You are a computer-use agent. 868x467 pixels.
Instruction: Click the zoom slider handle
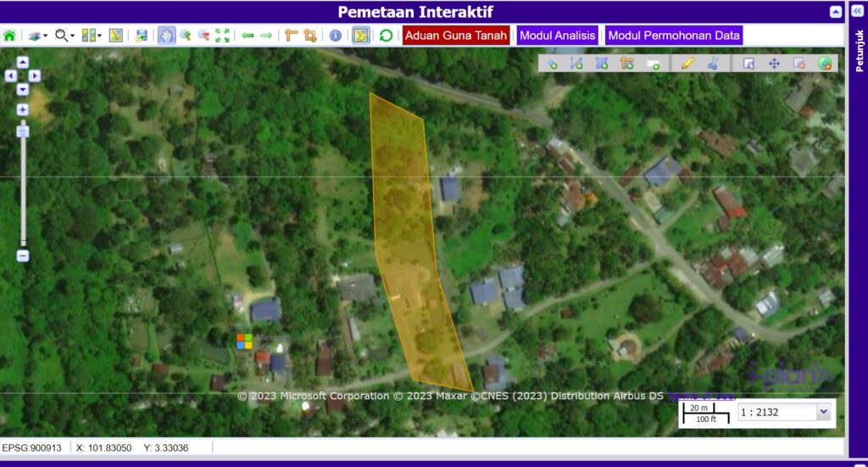point(23,131)
